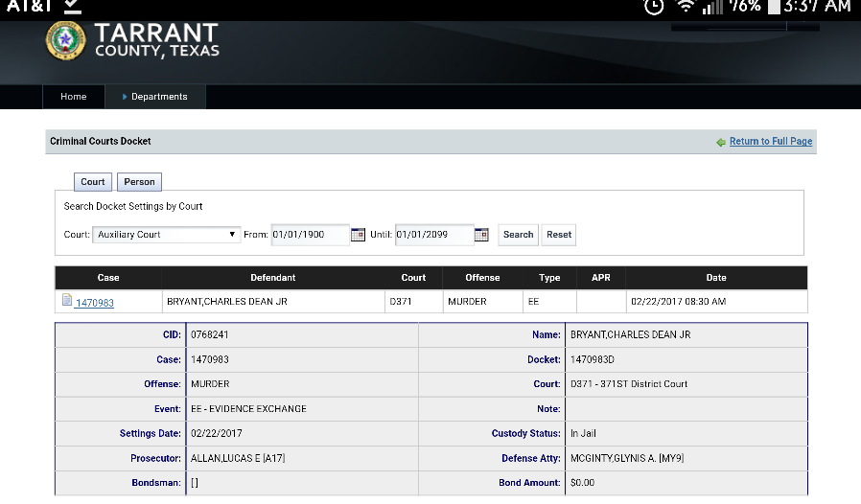The width and height of the screenshot is (861, 504).
Task: Switch to the Court tab
Action: pyautogui.click(x=93, y=182)
